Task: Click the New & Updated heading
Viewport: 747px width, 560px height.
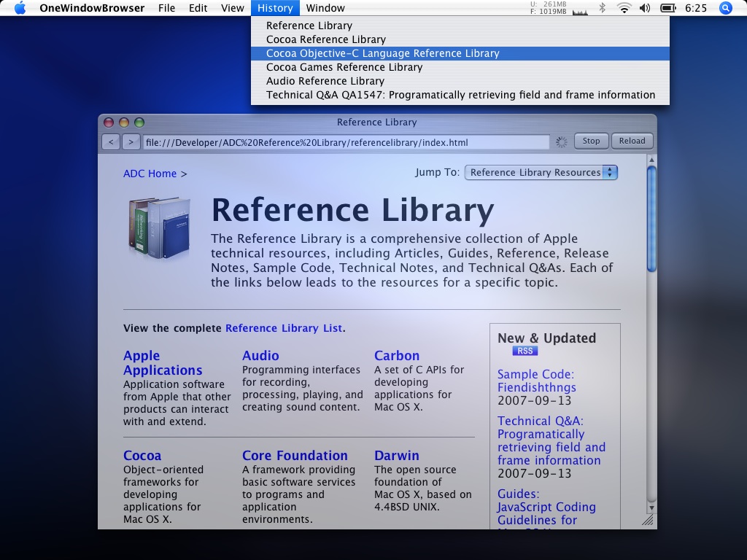Action: (x=546, y=338)
